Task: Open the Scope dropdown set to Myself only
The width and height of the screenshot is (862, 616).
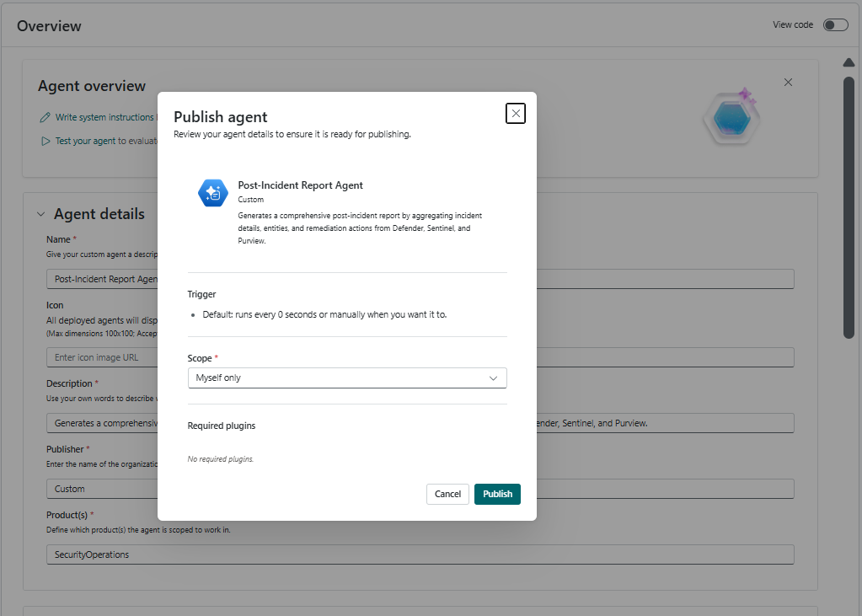Action: pyautogui.click(x=347, y=378)
